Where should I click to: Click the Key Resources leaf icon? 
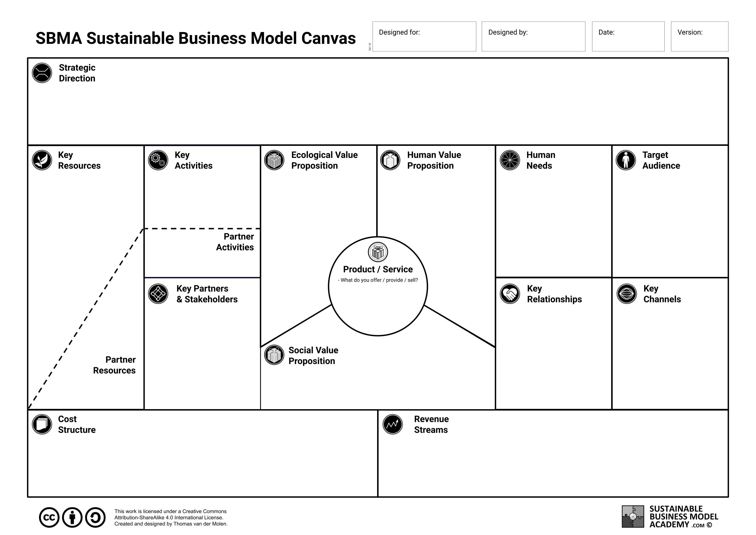[x=42, y=160]
